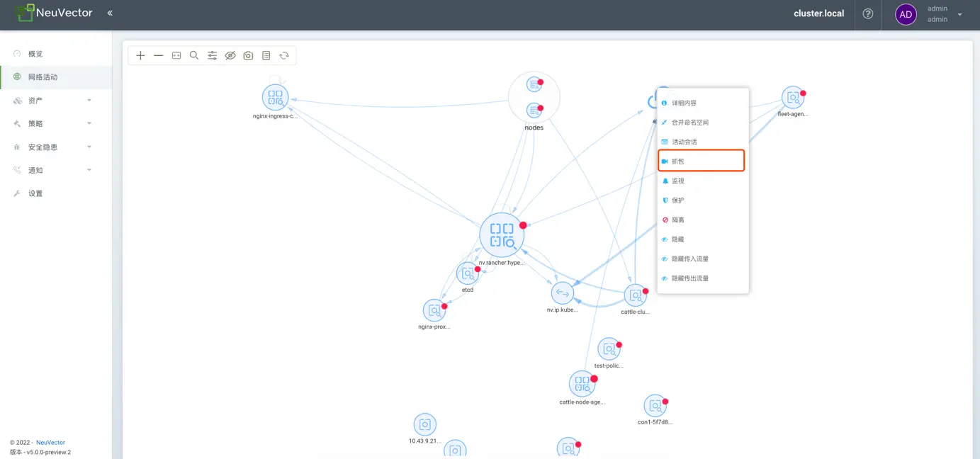Collapse the sidebar with double chevron

point(110,13)
